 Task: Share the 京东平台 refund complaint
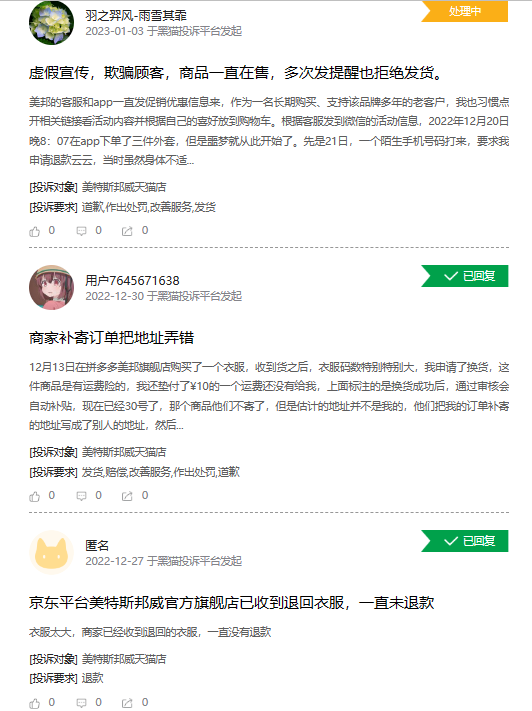point(127,703)
